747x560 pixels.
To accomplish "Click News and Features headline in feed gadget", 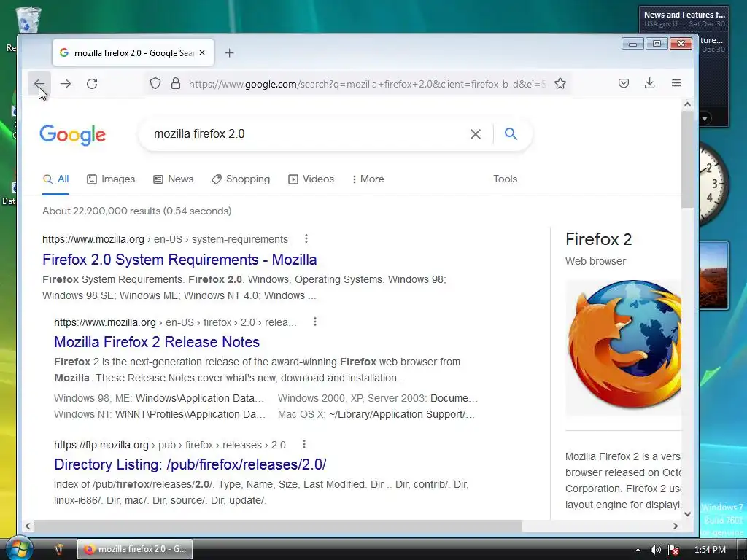I will [x=684, y=15].
